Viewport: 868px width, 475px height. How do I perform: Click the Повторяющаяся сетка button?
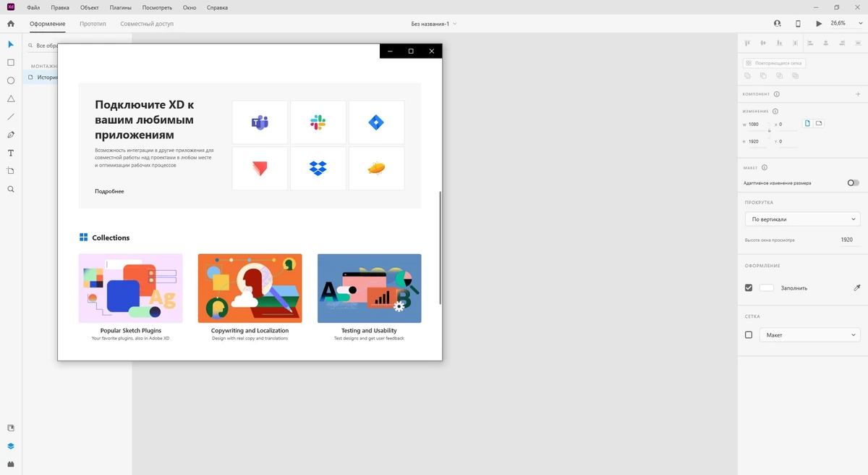pyautogui.click(x=774, y=63)
